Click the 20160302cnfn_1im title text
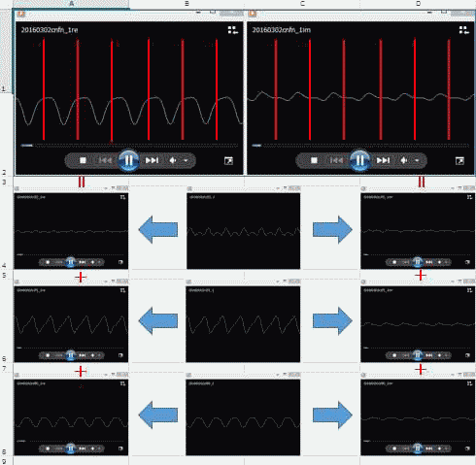Viewport: 476px width, 465px height. [282, 30]
